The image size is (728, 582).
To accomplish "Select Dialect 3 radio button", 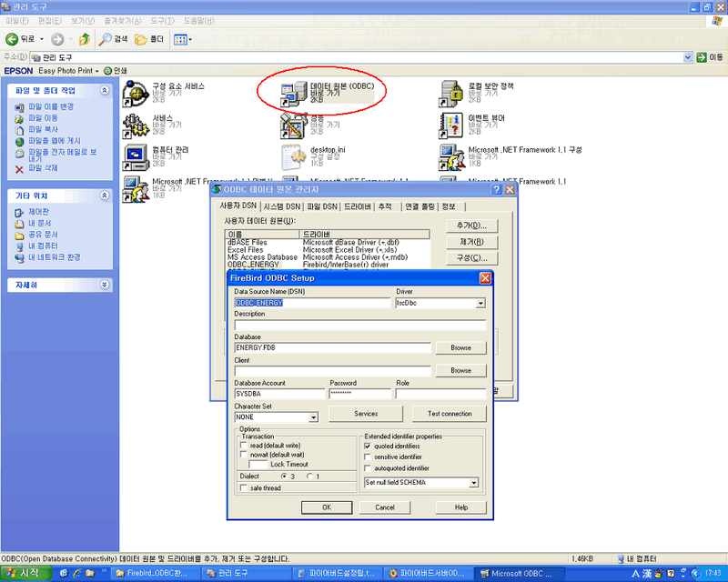I will tap(284, 477).
